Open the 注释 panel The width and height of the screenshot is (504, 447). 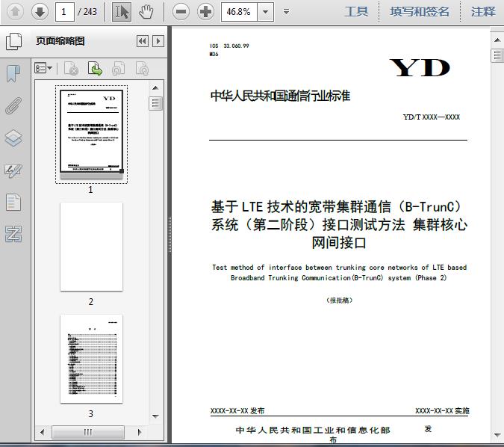(483, 12)
